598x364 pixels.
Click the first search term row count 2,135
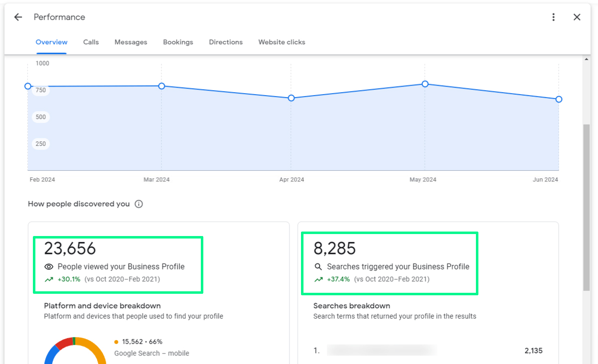(x=534, y=351)
